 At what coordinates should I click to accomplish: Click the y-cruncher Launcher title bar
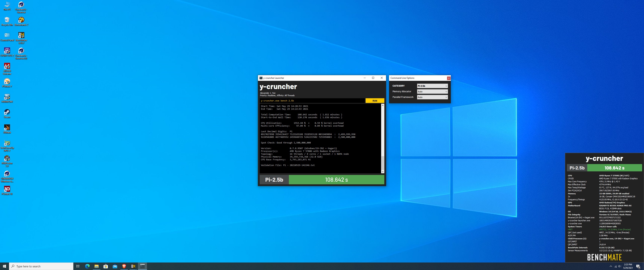pos(310,78)
